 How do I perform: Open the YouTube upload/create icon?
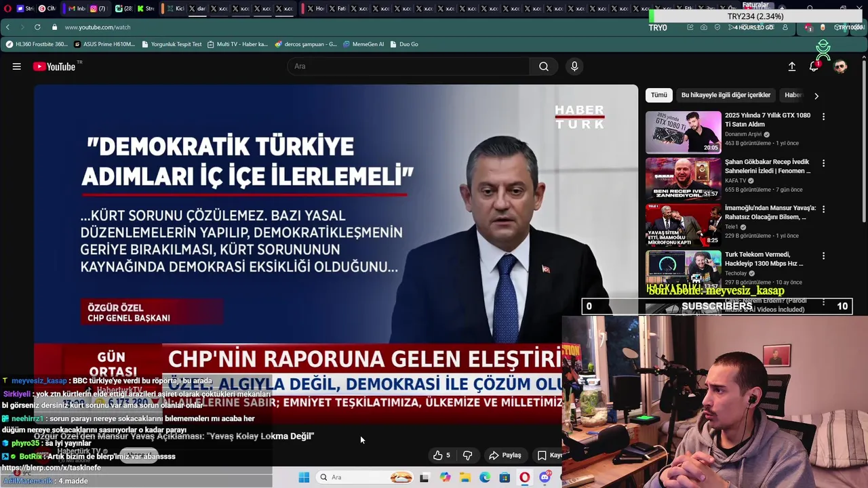(791, 66)
